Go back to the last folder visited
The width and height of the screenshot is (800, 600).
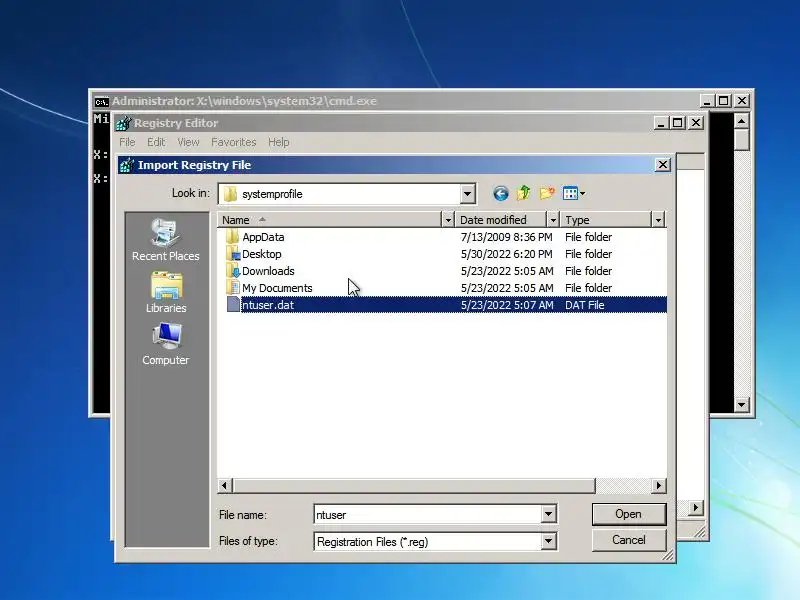click(501, 193)
